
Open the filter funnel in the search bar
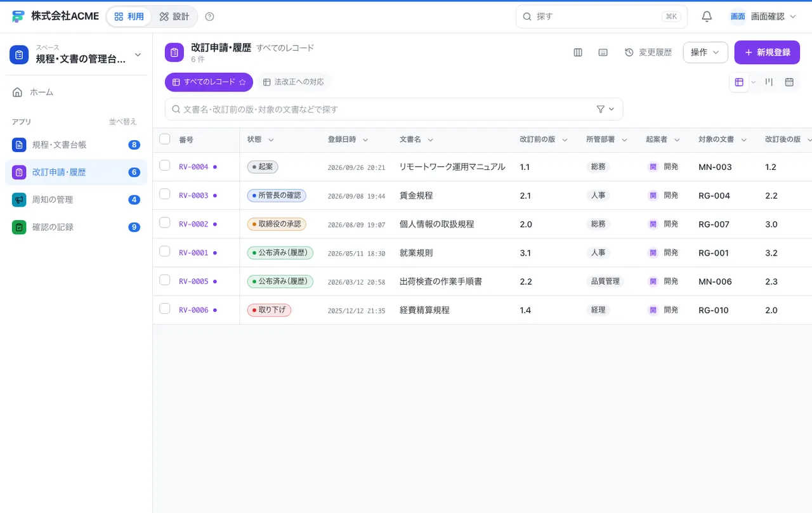point(601,109)
